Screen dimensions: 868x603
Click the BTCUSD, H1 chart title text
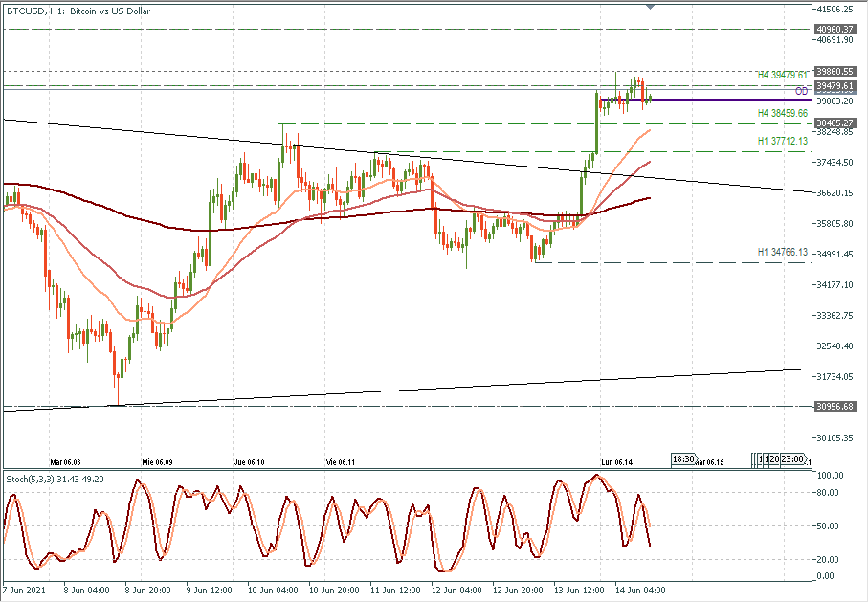(x=78, y=11)
